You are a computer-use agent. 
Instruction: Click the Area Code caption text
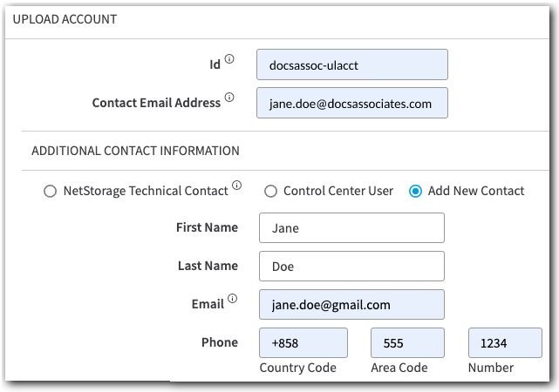pos(399,368)
